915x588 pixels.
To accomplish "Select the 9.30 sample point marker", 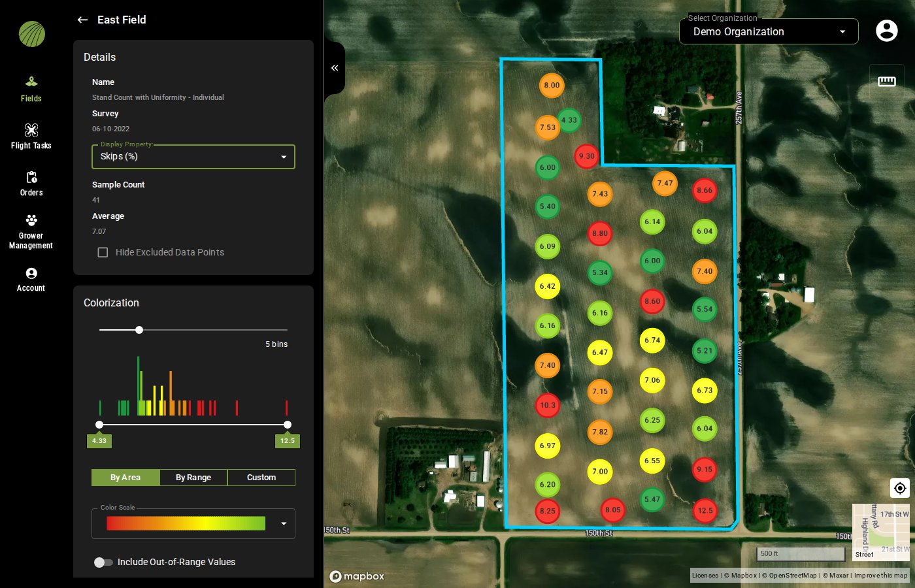I will [x=587, y=156].
